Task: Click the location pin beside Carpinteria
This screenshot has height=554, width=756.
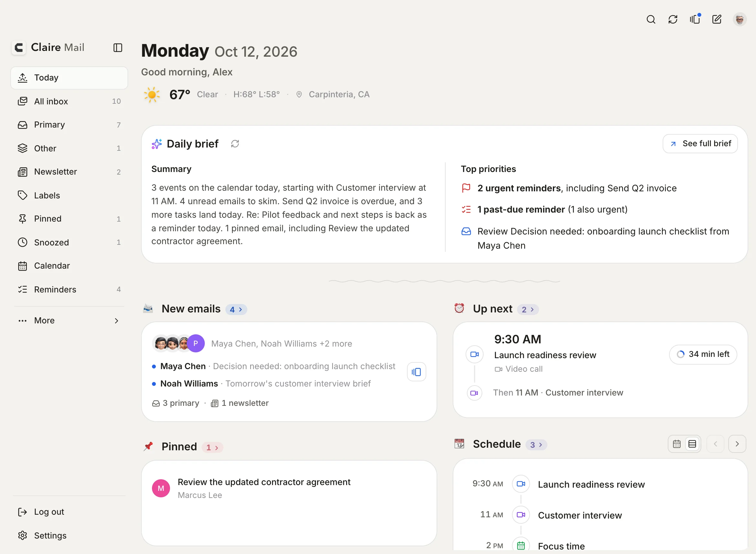Action: pos(299,95)
